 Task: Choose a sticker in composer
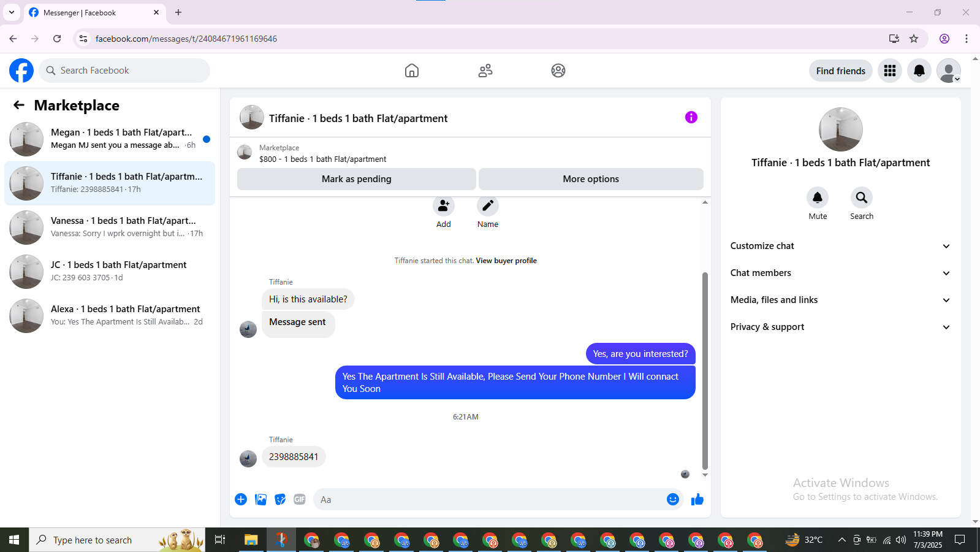pyautogui.click(x=280, y=499)
